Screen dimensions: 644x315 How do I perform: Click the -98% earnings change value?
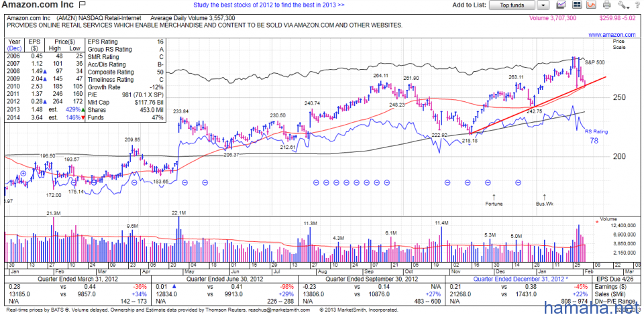286,286
